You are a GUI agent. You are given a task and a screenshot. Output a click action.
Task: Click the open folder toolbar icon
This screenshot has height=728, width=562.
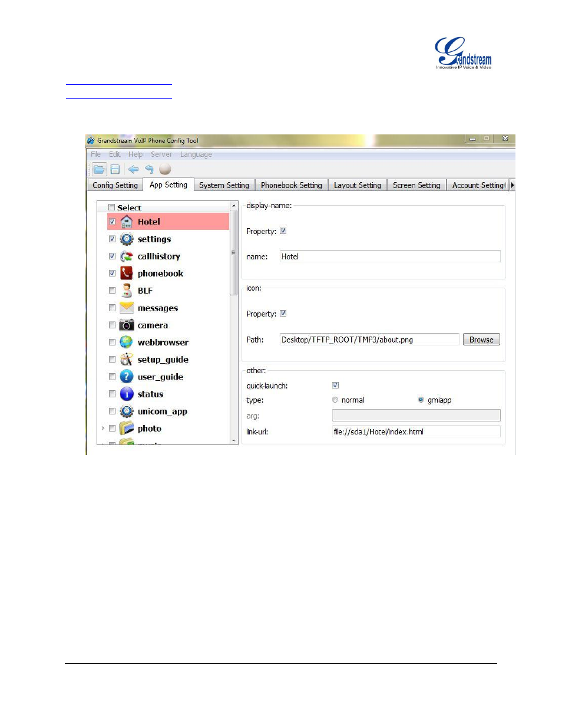pyautogui.click(x=99, y=170)
